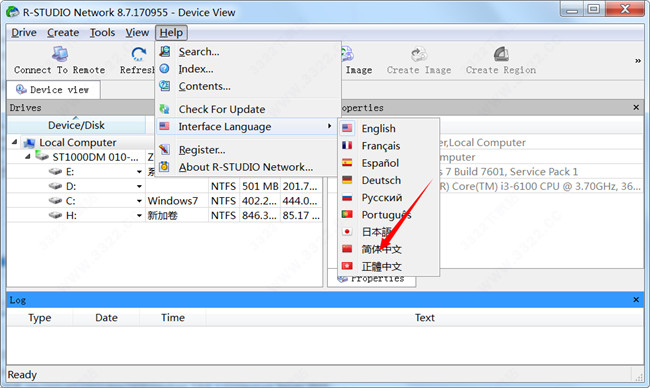This screenshot has height=388, width=650.
Task: Click the 846.3... cell in H: row
Action: point(260,216)
